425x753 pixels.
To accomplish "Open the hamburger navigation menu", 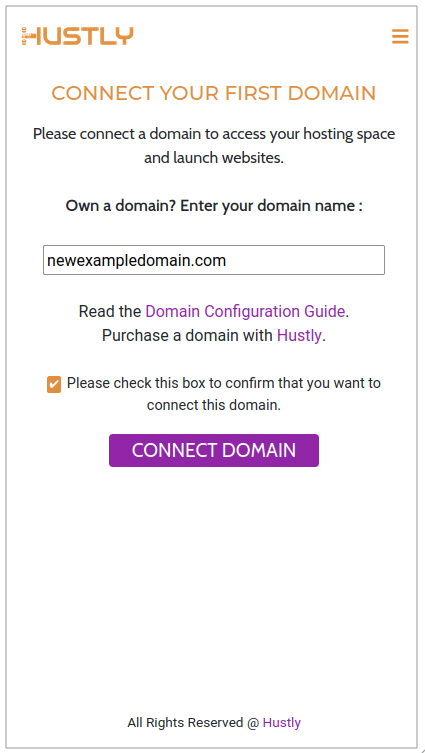I will pyautogui.click(x=400, y=36).
